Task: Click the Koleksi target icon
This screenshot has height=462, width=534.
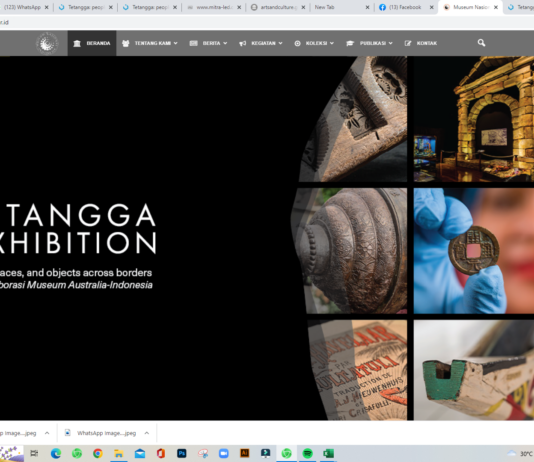Action: coord(297,44)
